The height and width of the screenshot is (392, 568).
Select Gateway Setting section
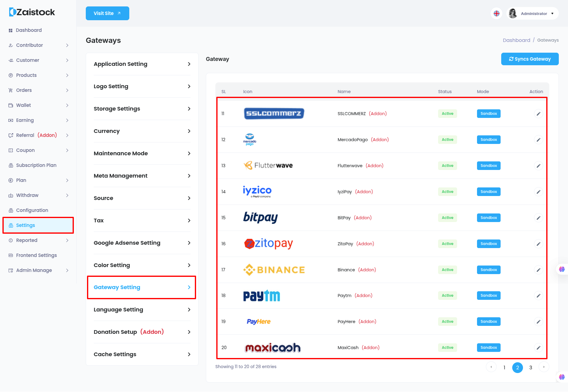142,287
